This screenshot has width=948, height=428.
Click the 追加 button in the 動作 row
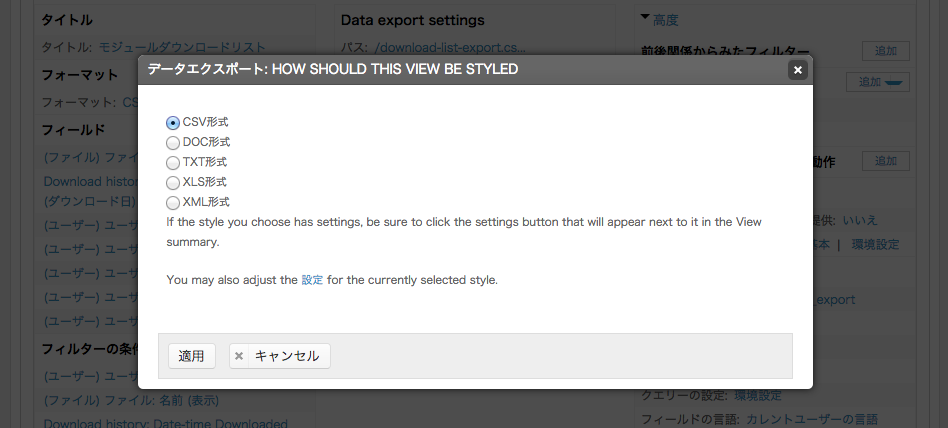pyautogui.click(x=885, y=160)
